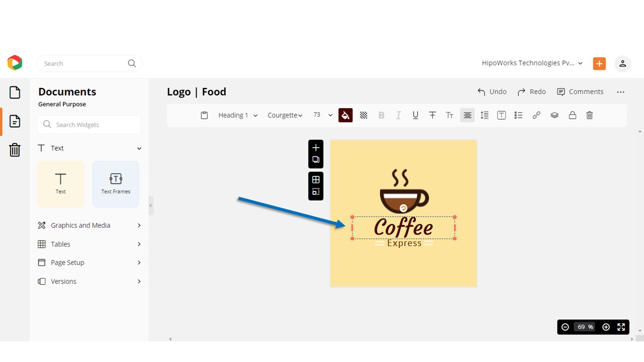Collapse the Text widgets section
Image resolution: width=644 pixels, height=362 pixels.
pyautogui.click(x=139, y=148)
